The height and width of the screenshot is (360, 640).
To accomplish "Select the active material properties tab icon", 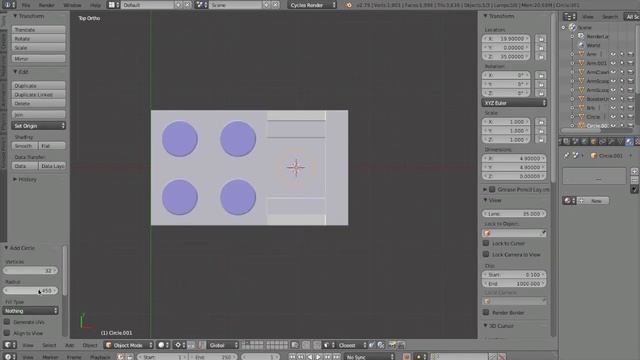I will pyautogui.click(x=629, y=142).
